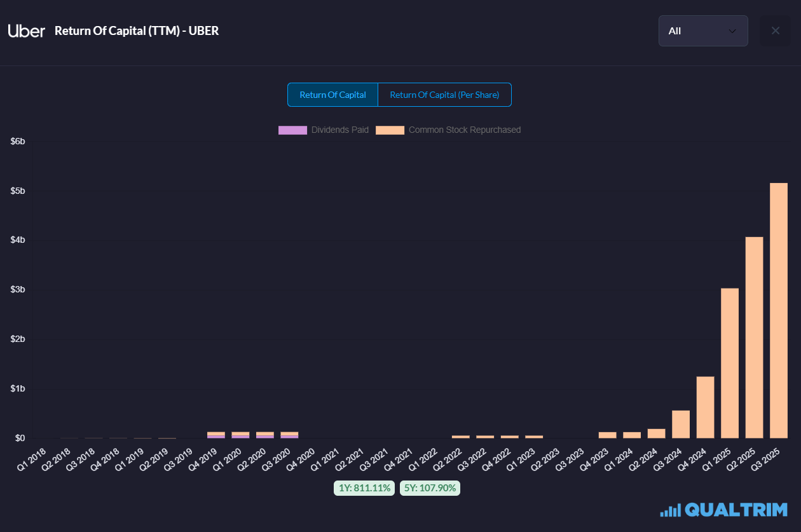The width and height of the screenshot is (801, 532).
Task: Click the dropdown chevron beside All
Action: click(732, 31)
